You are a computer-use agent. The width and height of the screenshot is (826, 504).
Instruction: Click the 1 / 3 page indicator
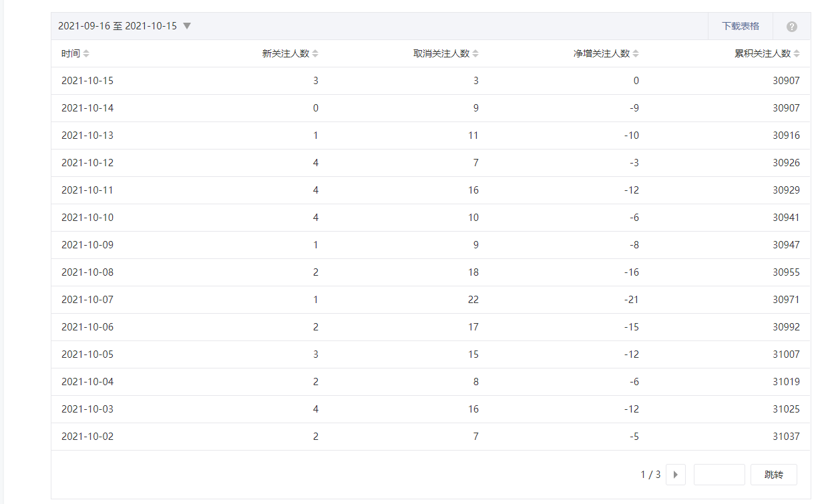click(x=650, y=475)
